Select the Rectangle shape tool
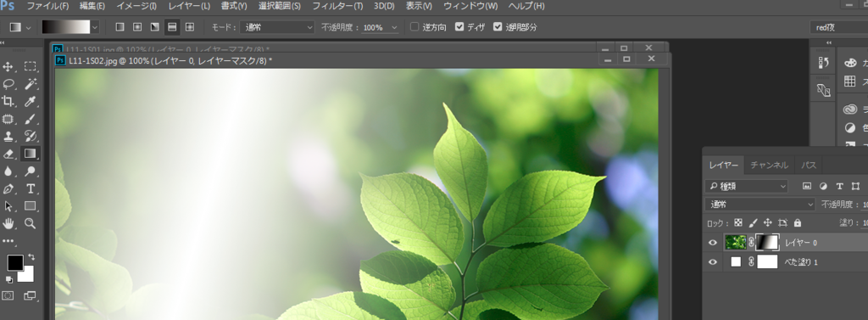The height and width of the screenshot is (320, 868). [31, 205]
